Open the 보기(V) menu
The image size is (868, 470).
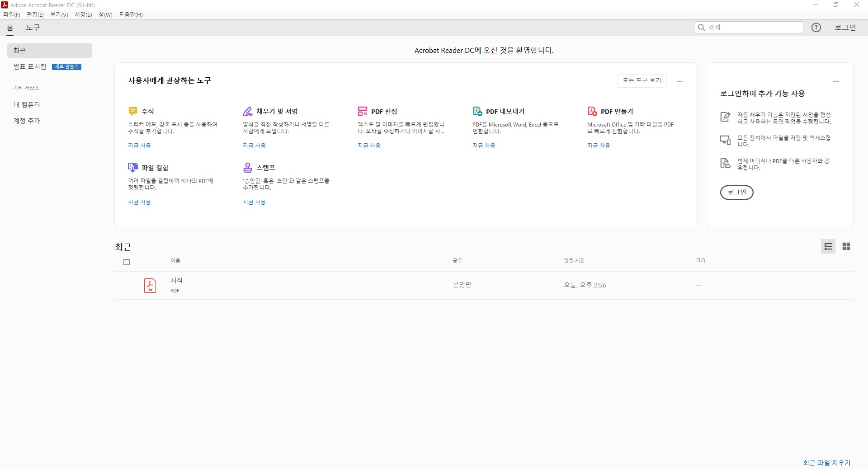(x=59, y=15)
